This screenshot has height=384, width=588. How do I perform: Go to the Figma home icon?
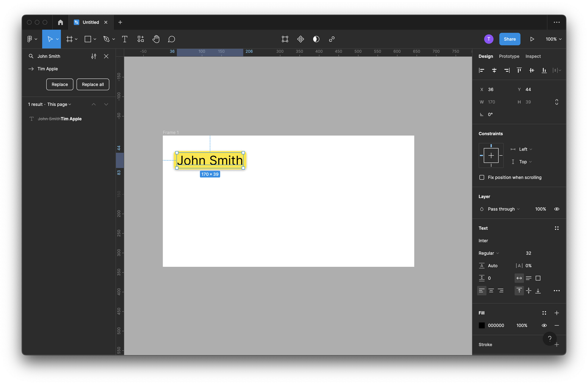tap(61, 22)
